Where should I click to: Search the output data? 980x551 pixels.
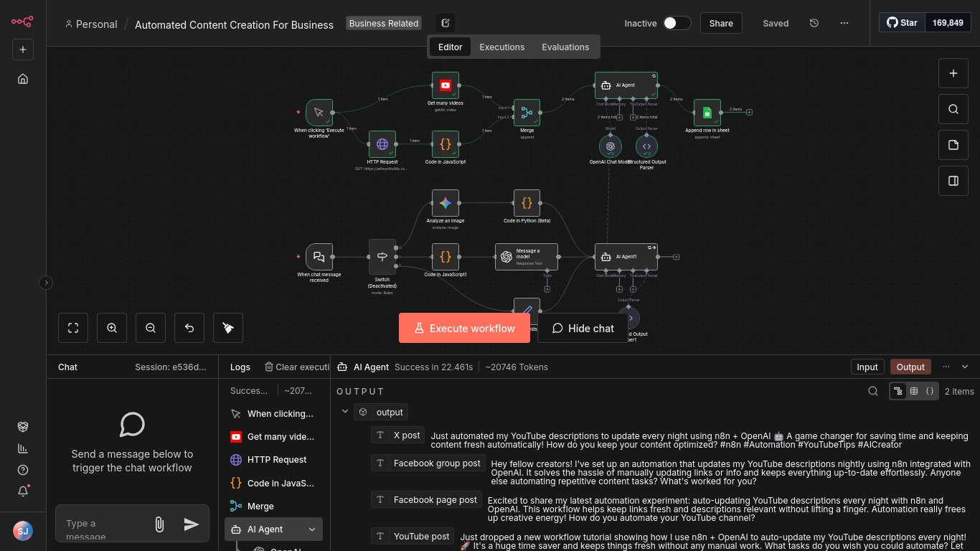click(x=873, y=391)
